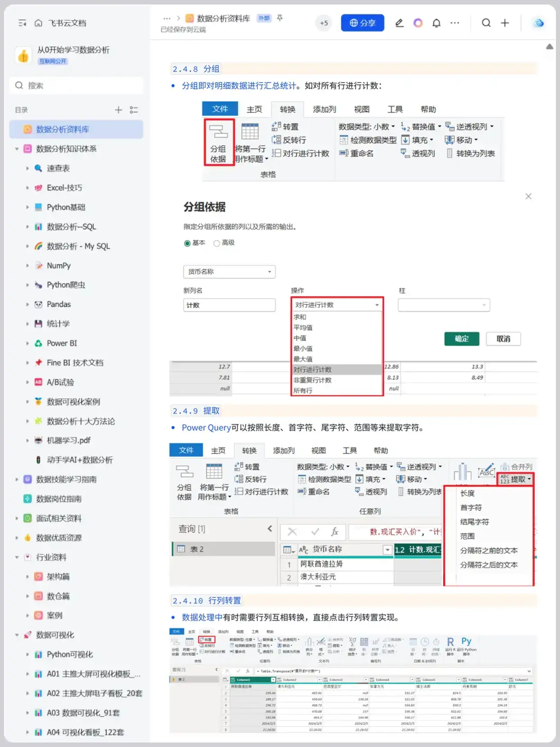Click the 提取 dropdown screenshot image

[353, 514]
